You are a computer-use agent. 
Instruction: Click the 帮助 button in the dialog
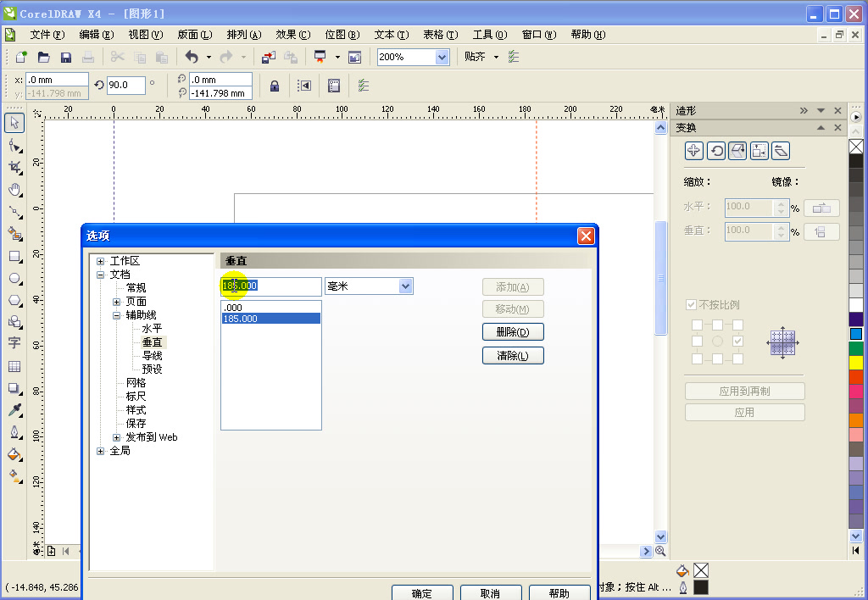tap(559, 593)
